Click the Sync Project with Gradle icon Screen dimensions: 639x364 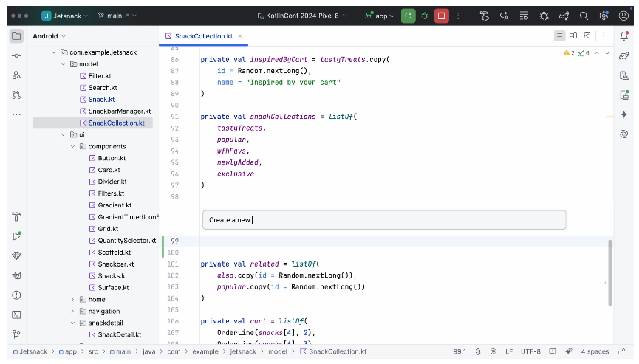pos(564,16)
